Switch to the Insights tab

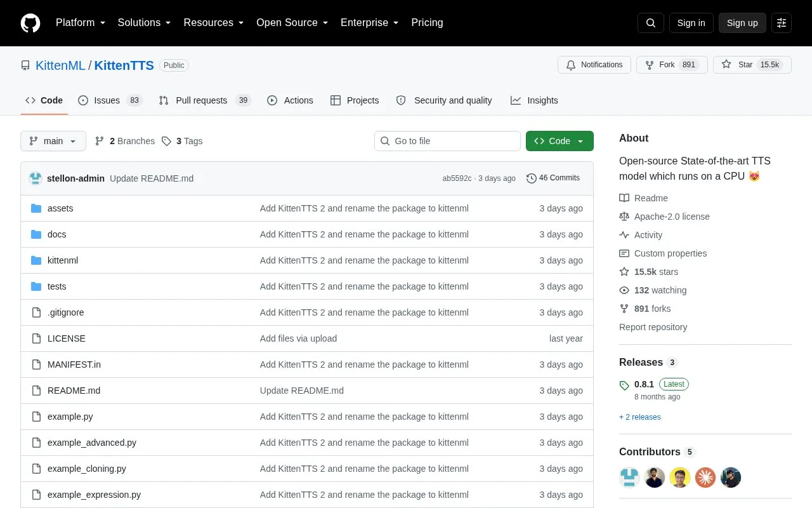(534, 100)
